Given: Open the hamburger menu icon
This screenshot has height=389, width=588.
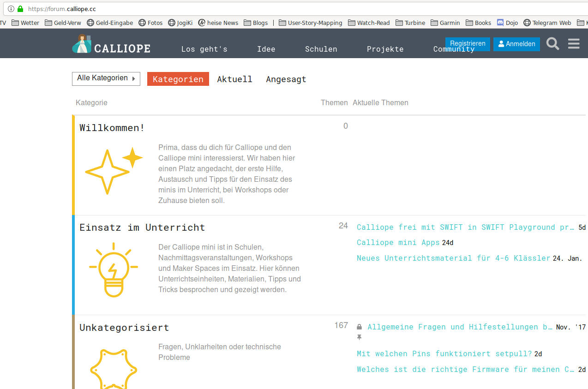Looking at the screenshot, I should coord(574,44).
